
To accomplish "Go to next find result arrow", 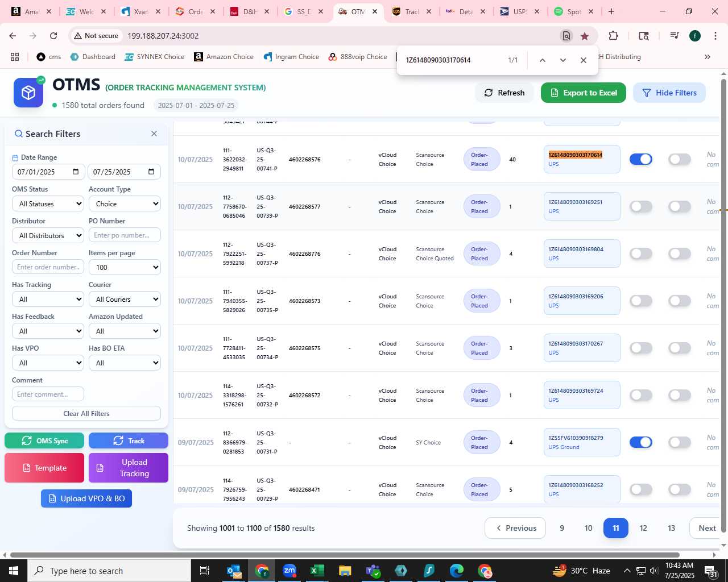I will coord(562,60).
